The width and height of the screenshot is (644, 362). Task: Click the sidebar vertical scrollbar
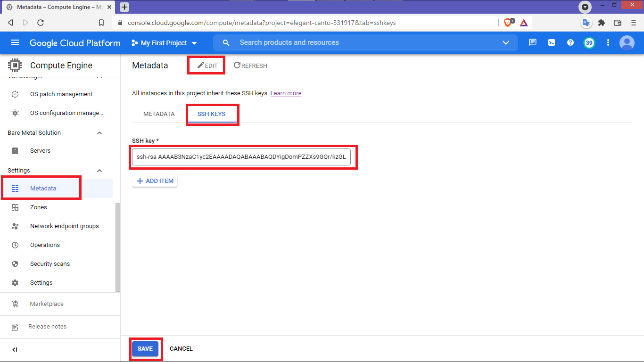tap(118, 247)
